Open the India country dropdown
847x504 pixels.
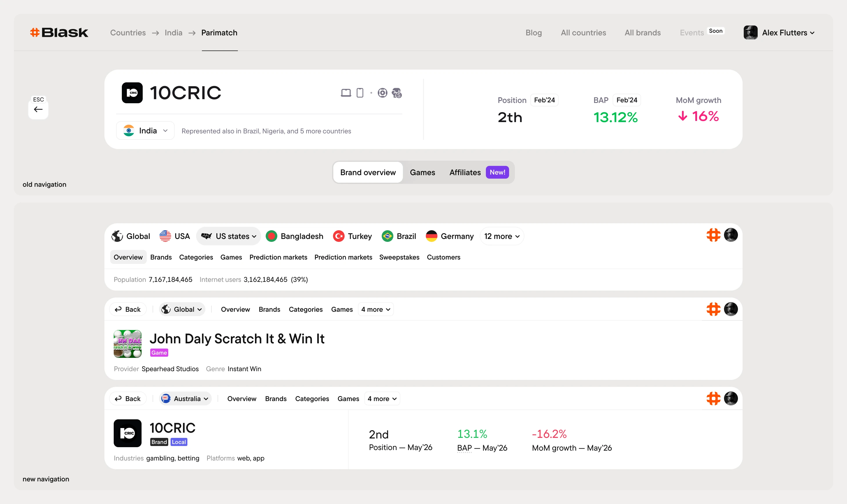pos(145,131)
